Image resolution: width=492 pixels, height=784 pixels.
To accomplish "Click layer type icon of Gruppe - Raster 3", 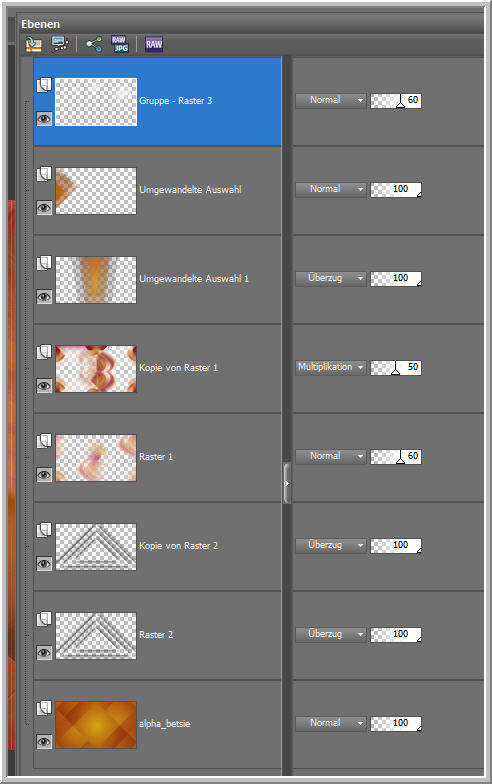I will [x=44, y=84].
